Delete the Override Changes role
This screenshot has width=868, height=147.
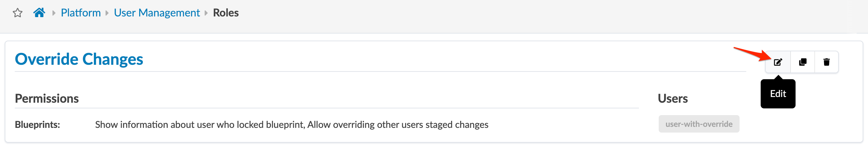[826, 62]
